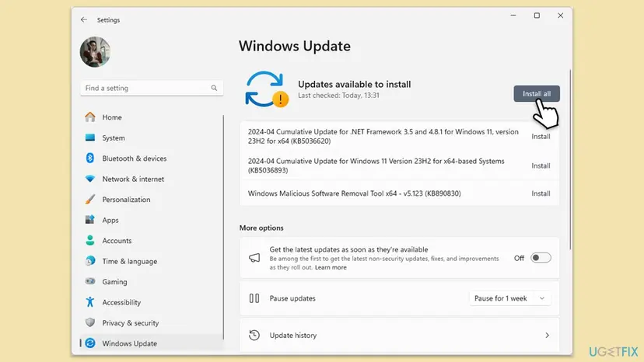644x362 pixels.
Task: Click the Windows Update sync icon in sidebar
Action: [x=90, y=343]
